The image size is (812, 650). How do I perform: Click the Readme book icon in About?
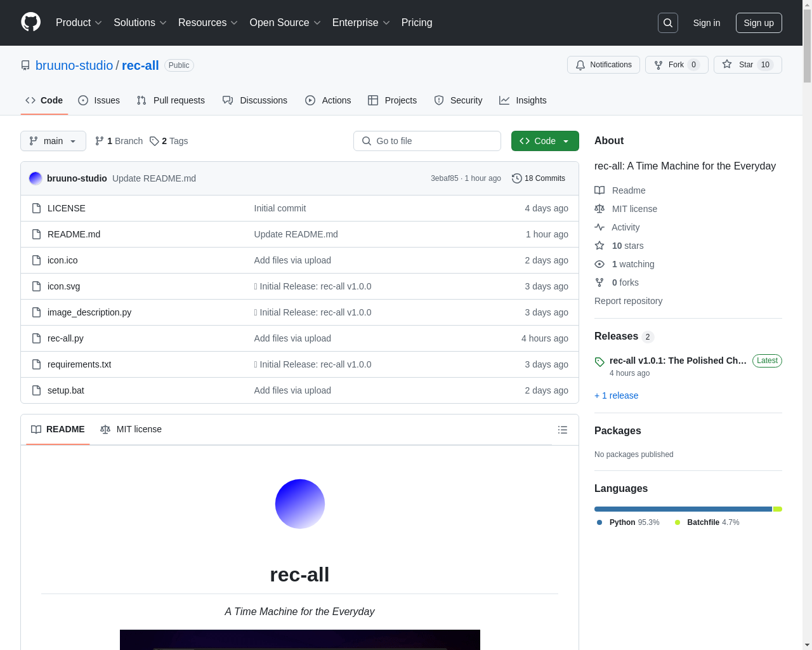point(599,190)
